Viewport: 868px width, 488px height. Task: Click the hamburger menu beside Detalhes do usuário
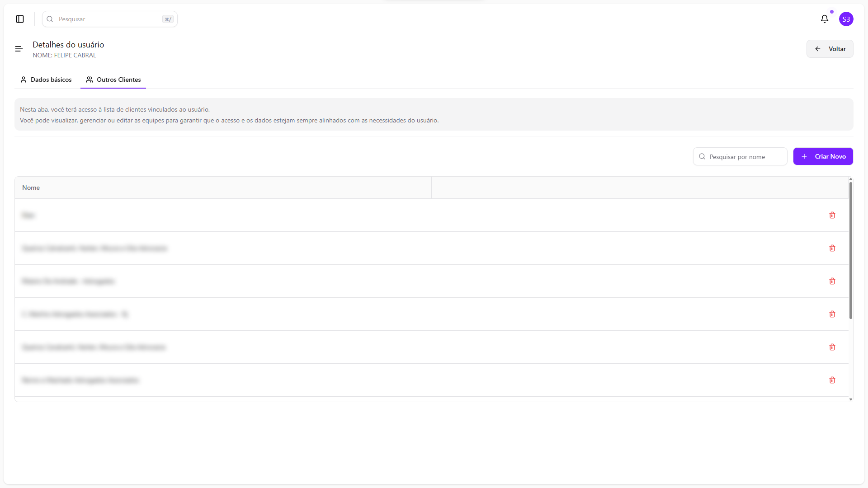[19, 49]
